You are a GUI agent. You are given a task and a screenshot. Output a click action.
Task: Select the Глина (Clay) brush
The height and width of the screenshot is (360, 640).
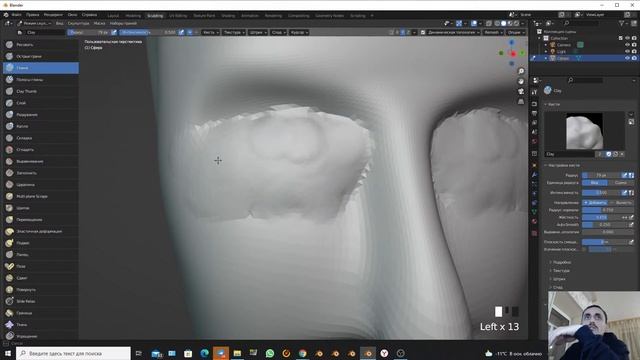tap(41, 68)
